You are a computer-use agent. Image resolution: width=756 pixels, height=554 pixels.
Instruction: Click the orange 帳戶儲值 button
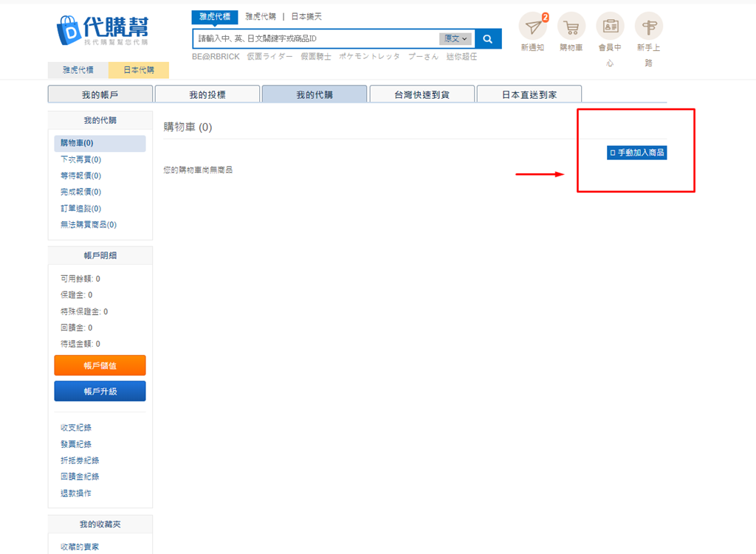point(100,365)
